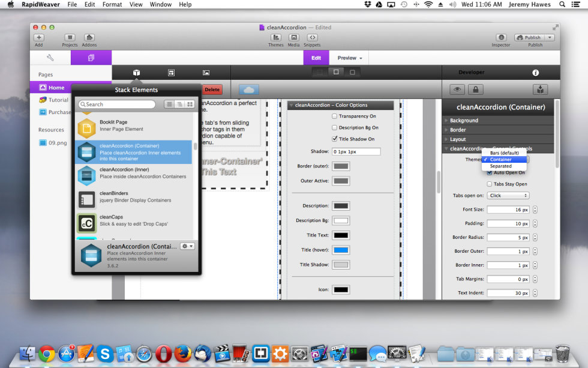Choose Bars (default) theme option
The height and width of the screenshot is (368, 588).
(505, 153)
